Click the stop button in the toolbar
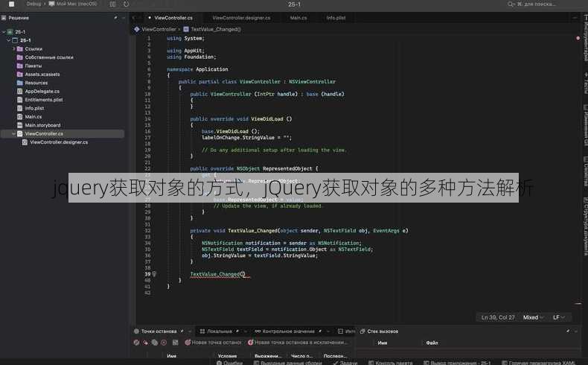 click(12, 4)
